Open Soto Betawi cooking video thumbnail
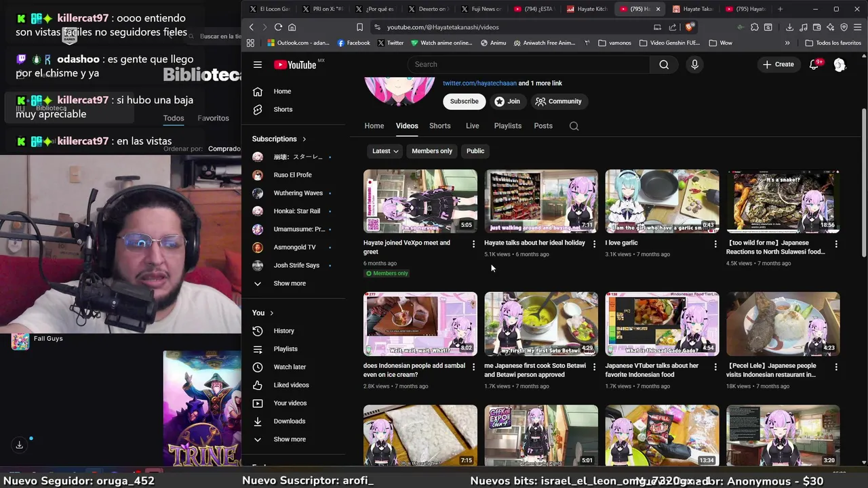This screenshot has height=488, width=868. [541, 324]
